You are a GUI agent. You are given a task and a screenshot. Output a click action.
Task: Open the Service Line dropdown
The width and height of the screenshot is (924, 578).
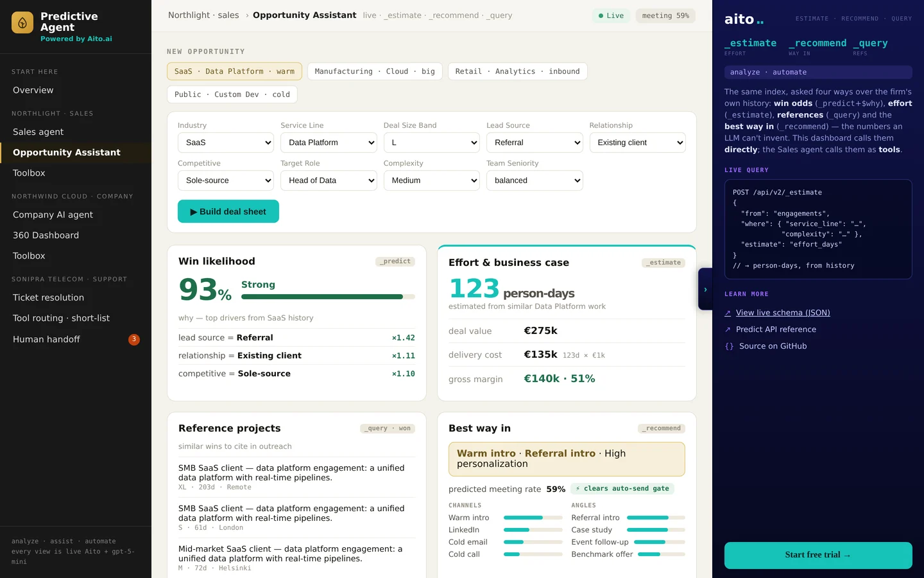point(329,143)
